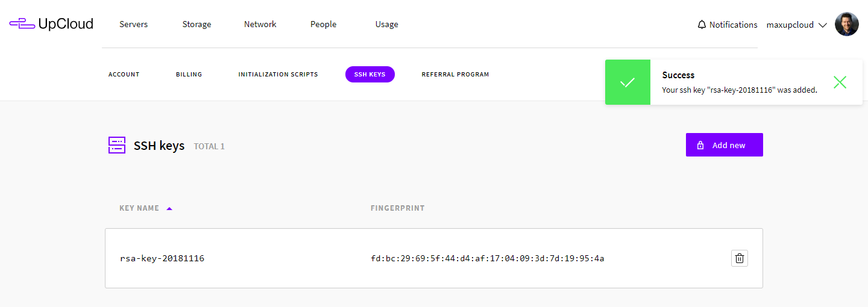The height and width of the screenshot is (307, 868).
Task: Sort by key name using the arrow
Action: pyautogui.click(x=169, y=208)
